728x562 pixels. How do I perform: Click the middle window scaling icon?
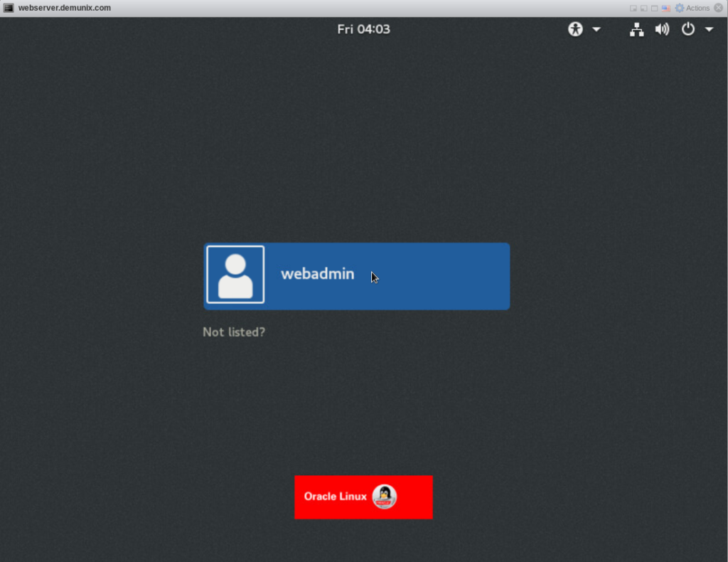tap(643, 8)
